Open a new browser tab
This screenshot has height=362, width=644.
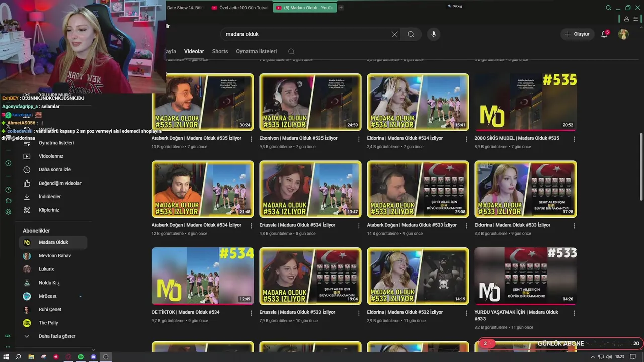point(341,8)
